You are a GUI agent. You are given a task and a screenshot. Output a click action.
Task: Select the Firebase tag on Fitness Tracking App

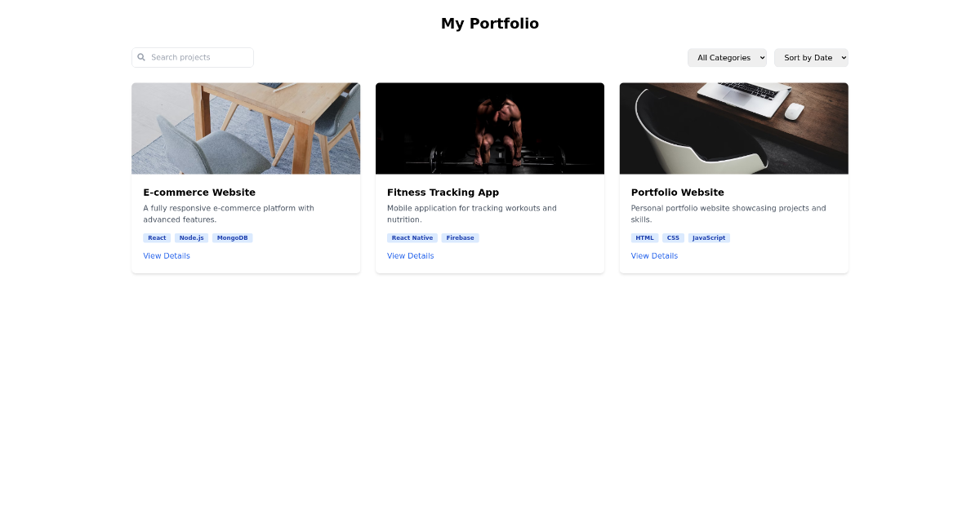point(460,237)
